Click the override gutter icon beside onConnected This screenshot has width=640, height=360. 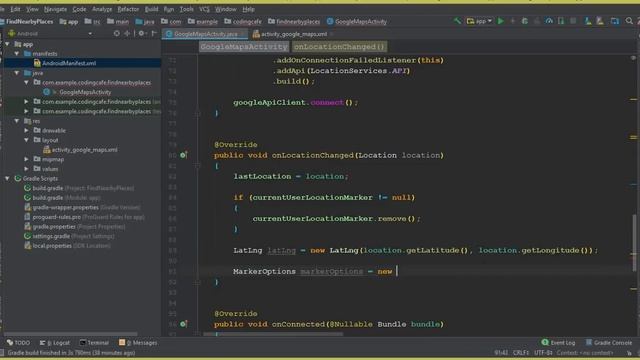click(183, 324)
